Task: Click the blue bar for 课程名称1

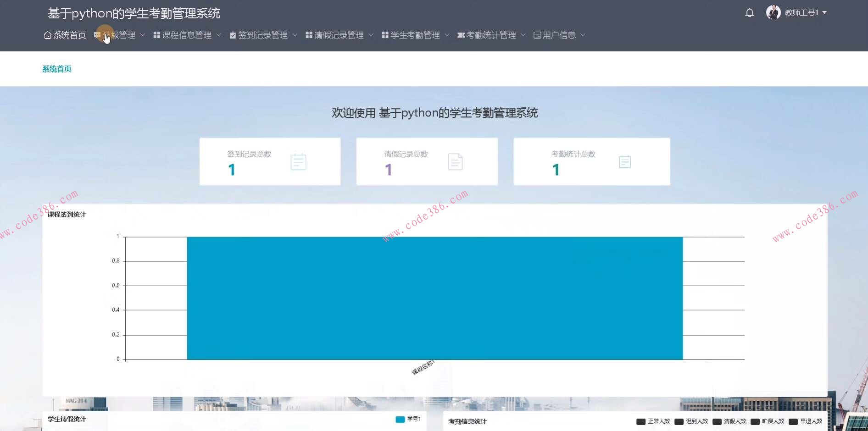Action: click(434, 298)
